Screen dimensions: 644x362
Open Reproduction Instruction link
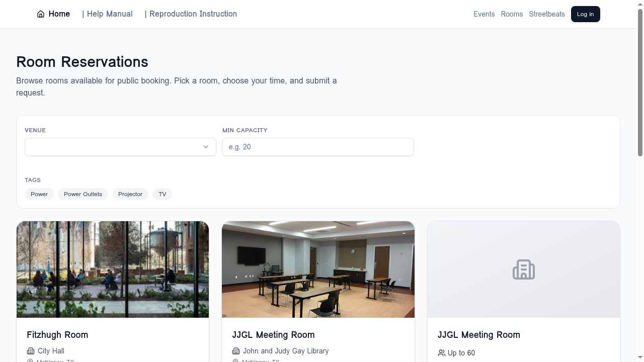[191, 14]
